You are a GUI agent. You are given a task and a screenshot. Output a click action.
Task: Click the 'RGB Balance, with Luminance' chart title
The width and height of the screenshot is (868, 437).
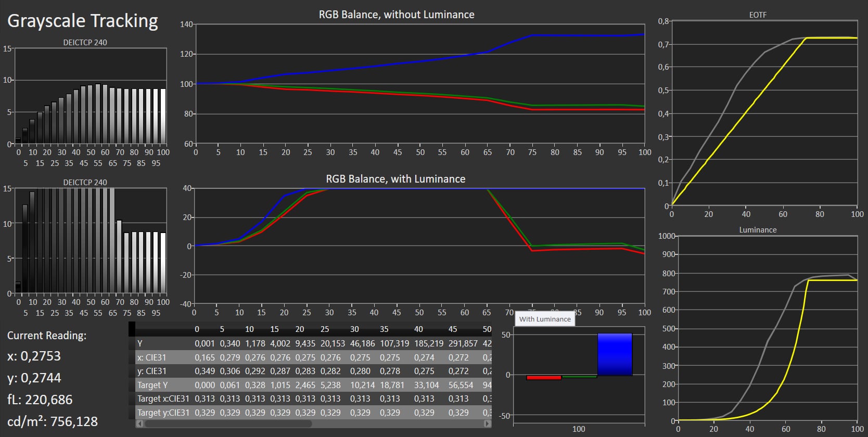point(395,179)
